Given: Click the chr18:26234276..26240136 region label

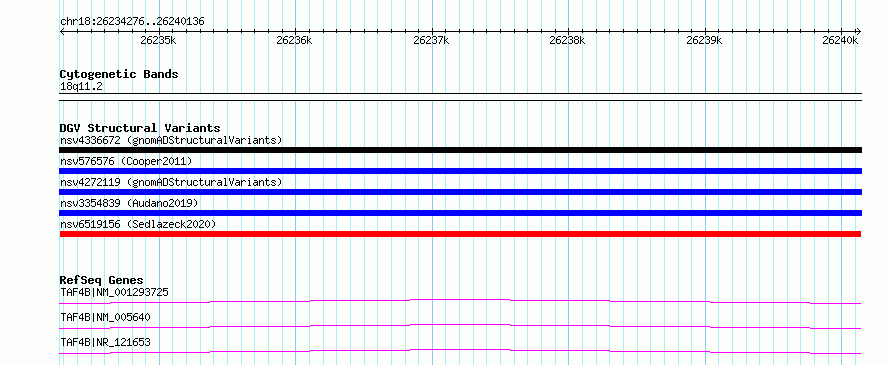Looking at the screenshot, I should [x=132, y=22].
